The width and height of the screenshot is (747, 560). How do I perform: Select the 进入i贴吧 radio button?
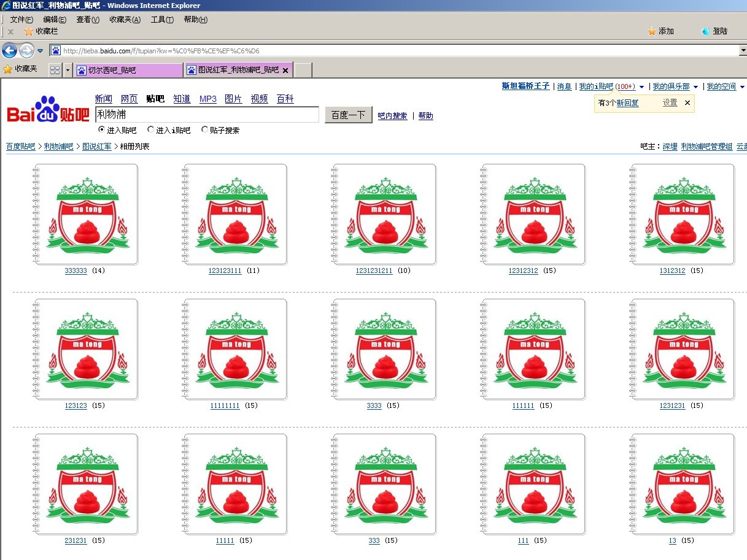point(151,130)
